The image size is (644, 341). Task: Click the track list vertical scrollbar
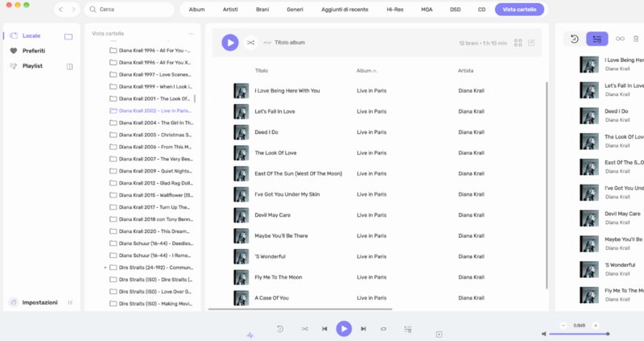tap(547, 185)
